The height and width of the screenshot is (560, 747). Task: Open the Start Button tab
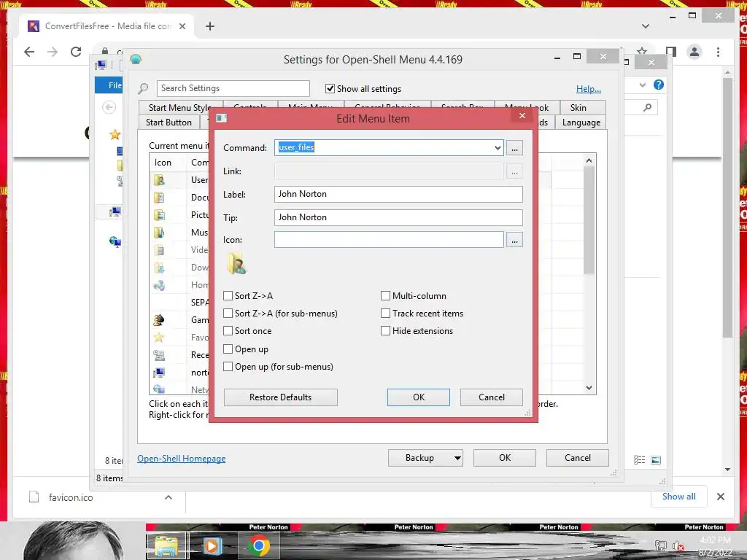pyautogui.click(x=169, y=122)
